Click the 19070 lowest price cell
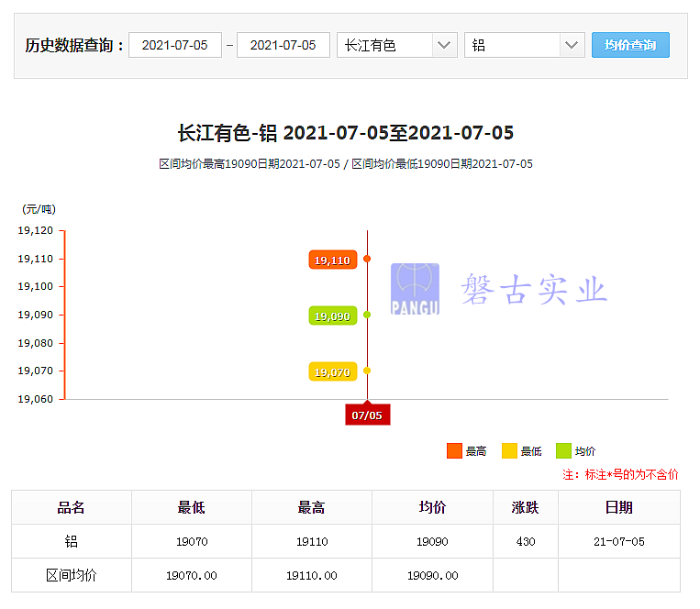700x609 pixels. point(192,541)
